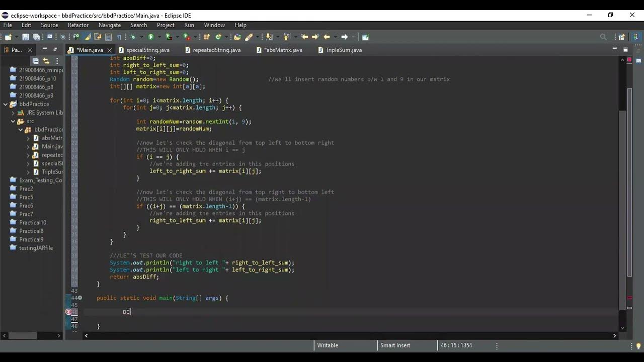Open the Run button dropdown arrow
644x362 pixels.
tap(159, 37)
